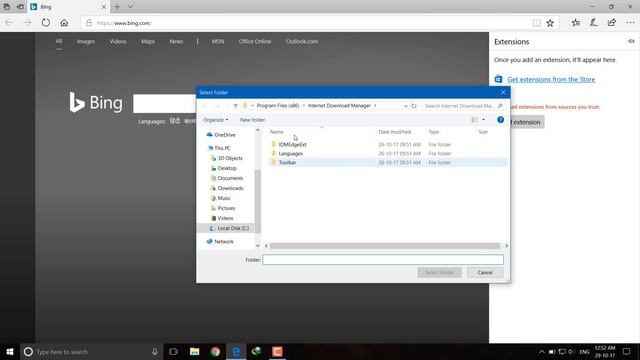Pin the Extensions pane

pos(631,41)
